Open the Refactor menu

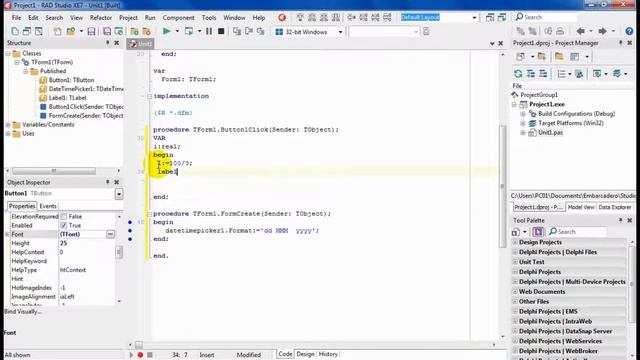pos(101,18)
